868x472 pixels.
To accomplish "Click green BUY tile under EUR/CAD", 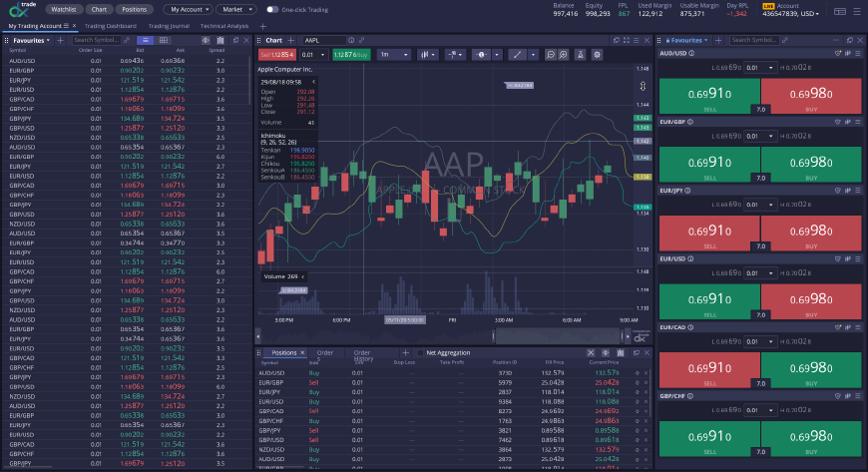I will coord(811,370).
